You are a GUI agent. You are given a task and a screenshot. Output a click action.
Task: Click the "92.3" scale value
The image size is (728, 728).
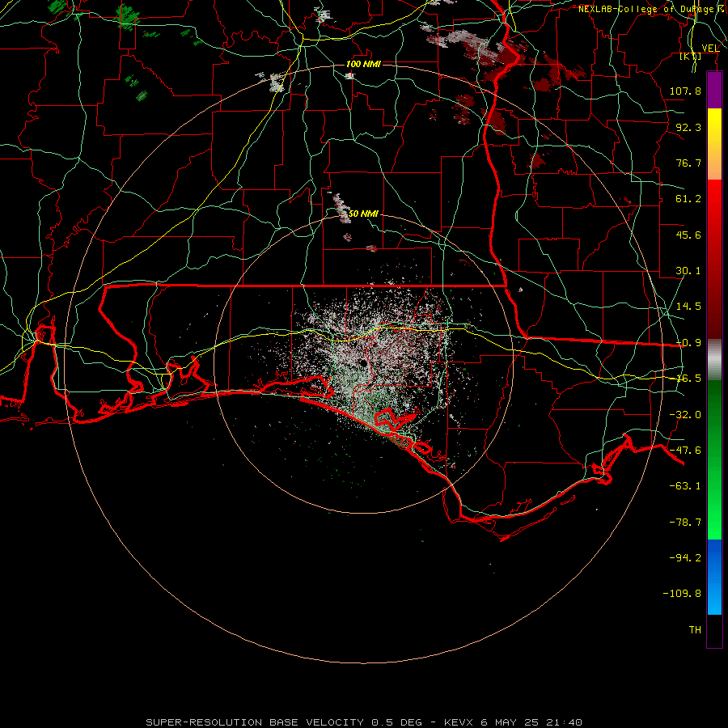pyautogui.click(x=688, y=127)
